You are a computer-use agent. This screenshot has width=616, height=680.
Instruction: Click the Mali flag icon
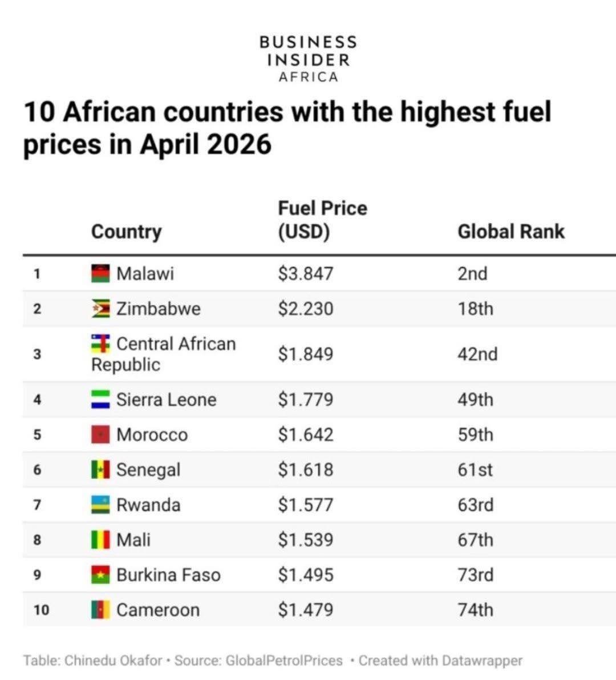[x=100, y=540]
